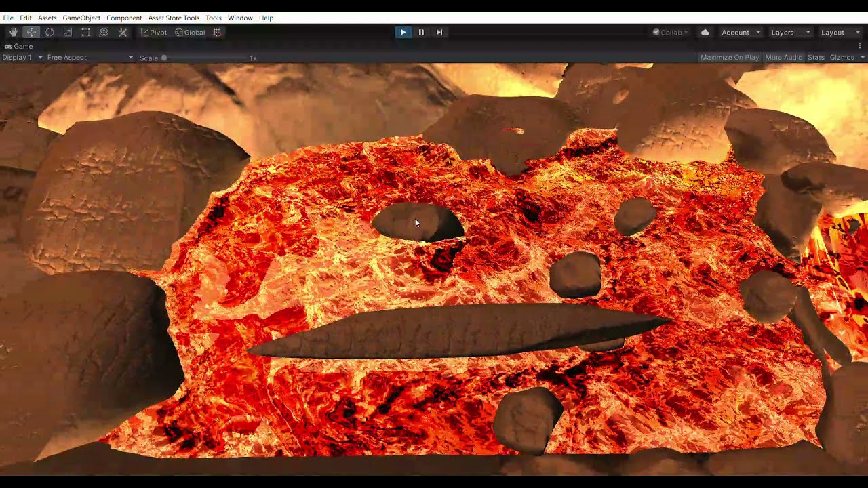This screenshot has height=488, width=868.
Task: Pause the game with Pause button
Action: (x=421, y=32)
